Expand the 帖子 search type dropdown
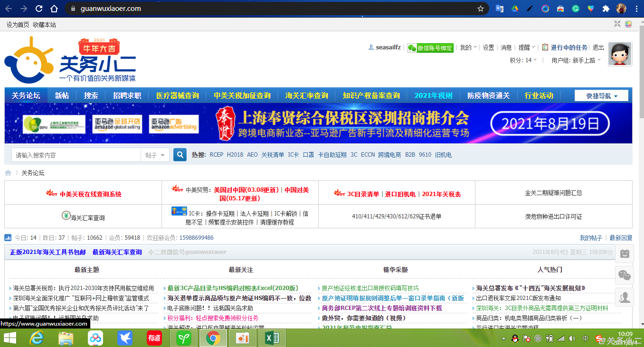This screenshot has width=644, height=347. [155, 155]
